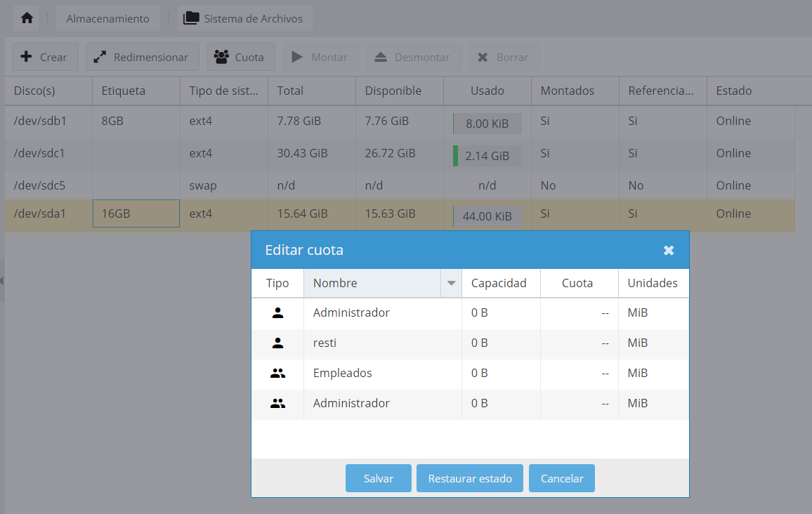Select the /dev/sdc5 swap row
812x514 pixels.
click(400, 185)
